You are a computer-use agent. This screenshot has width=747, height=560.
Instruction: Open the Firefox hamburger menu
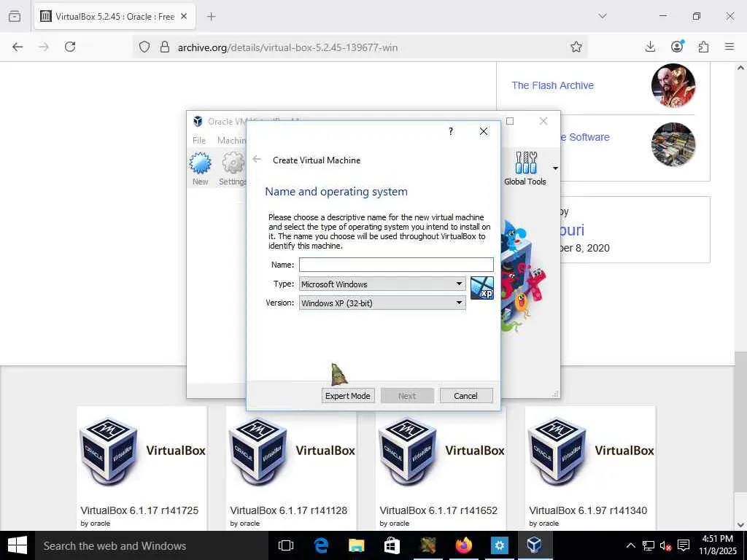click(x=729, y=47)
